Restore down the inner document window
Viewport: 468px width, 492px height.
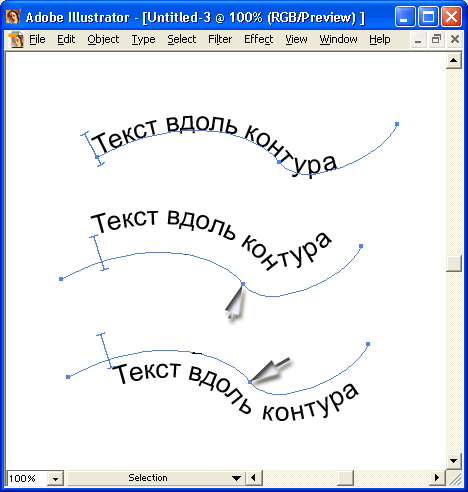[436, 40]
